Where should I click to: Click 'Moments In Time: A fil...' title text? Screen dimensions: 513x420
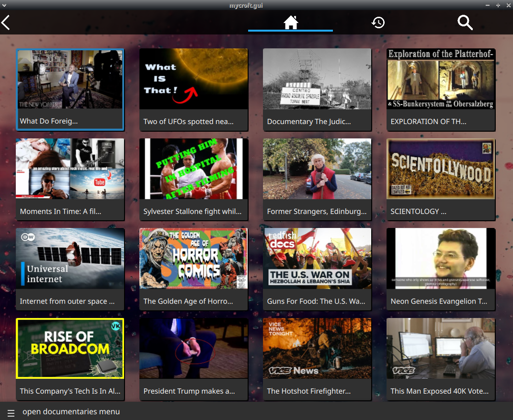point(60,212)
